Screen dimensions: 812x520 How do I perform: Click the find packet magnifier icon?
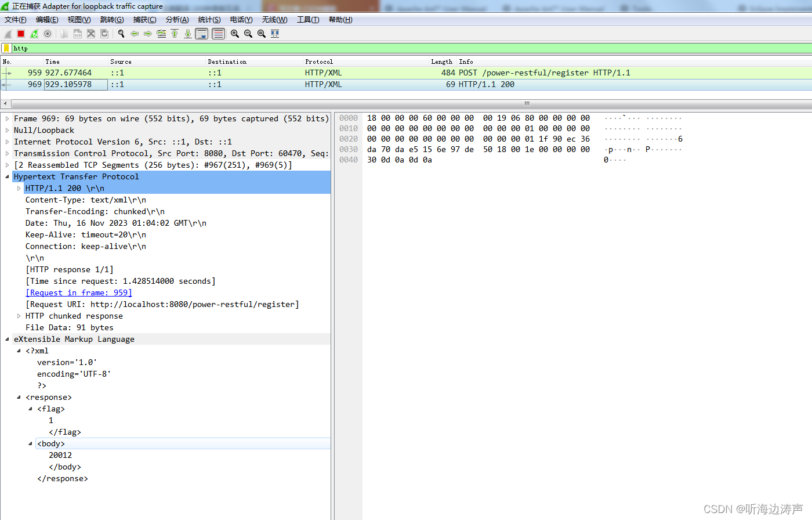tap(121, 33)
